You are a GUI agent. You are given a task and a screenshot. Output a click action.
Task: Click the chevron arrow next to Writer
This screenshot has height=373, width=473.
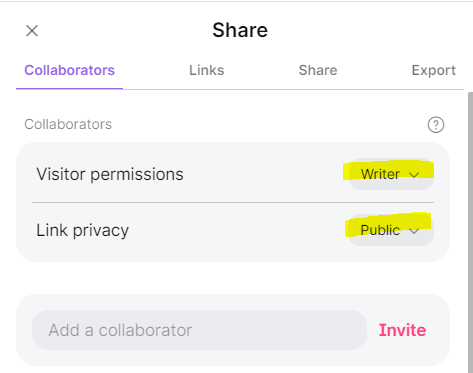(414, 175)
